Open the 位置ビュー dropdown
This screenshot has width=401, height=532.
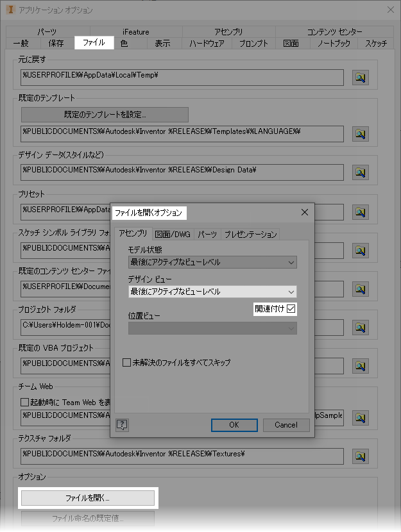pos(212,328)
